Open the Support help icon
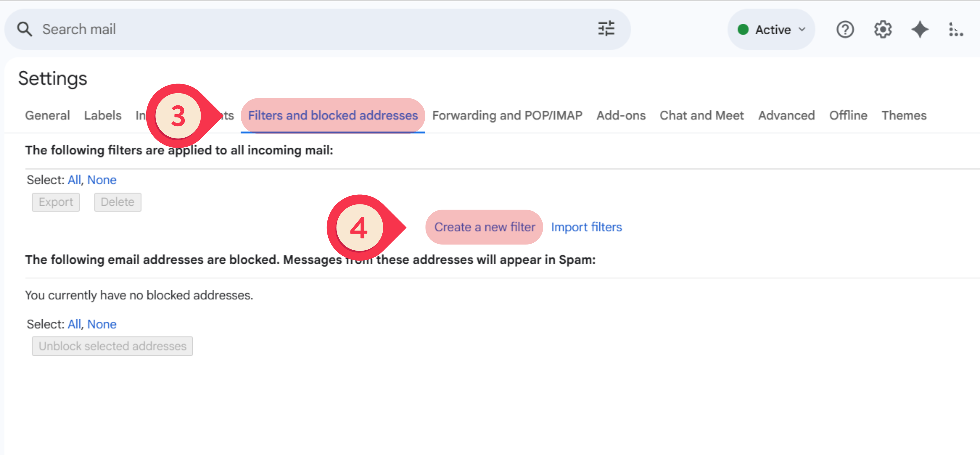980x455 pixels. (845, 30)
